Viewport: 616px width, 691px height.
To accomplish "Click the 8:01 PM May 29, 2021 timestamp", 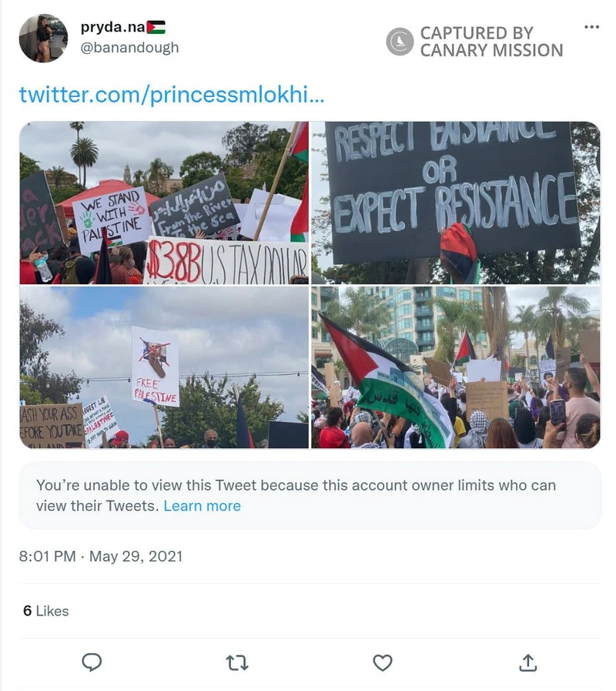I will click(100, 556).
